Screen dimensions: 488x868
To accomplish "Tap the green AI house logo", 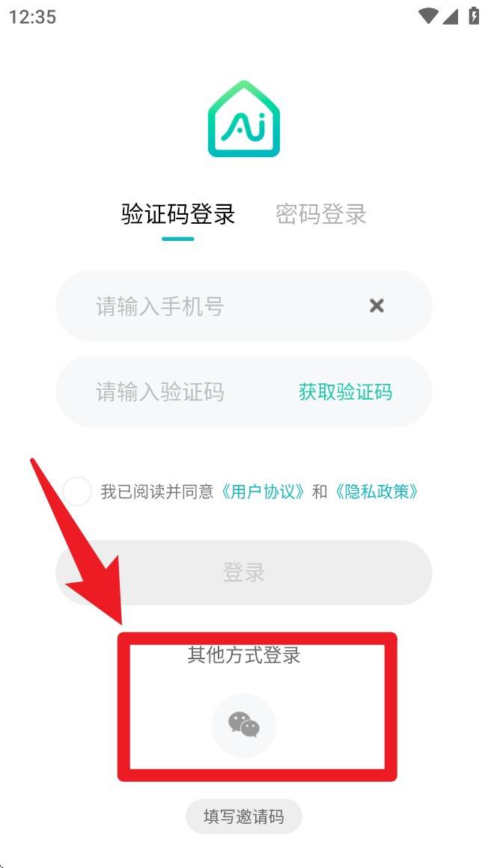I will coord(244,119).
